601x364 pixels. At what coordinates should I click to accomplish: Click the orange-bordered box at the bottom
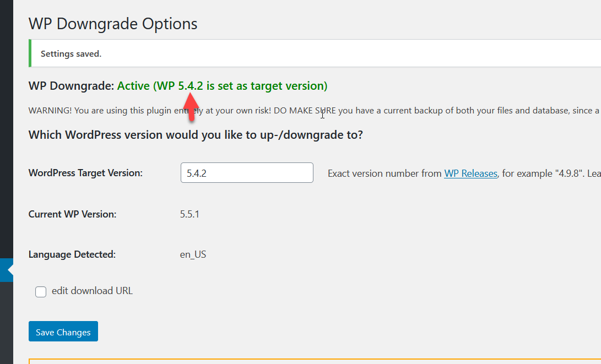click(x=314, y=361)
